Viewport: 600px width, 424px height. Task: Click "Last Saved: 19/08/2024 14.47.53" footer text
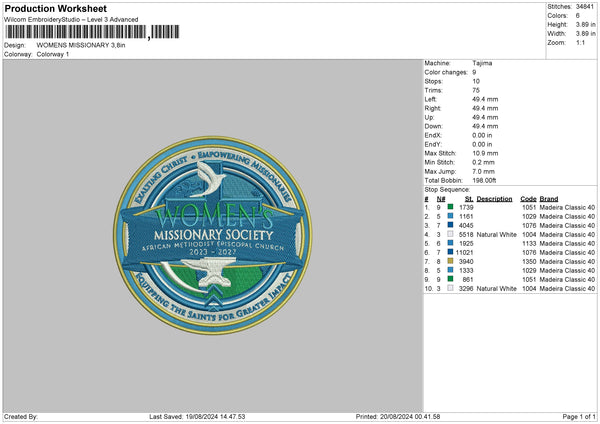(x=197, y=417)
